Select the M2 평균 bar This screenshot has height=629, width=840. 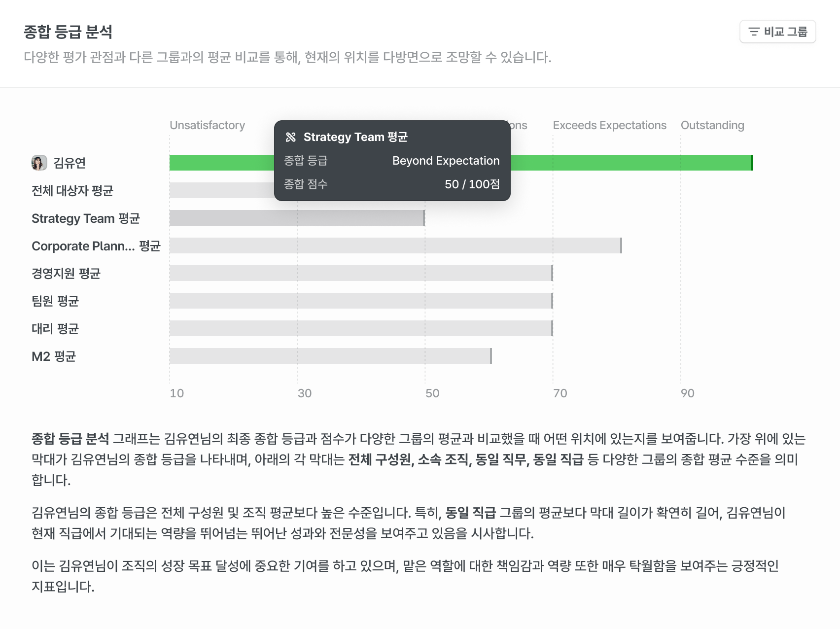[330, 356]
